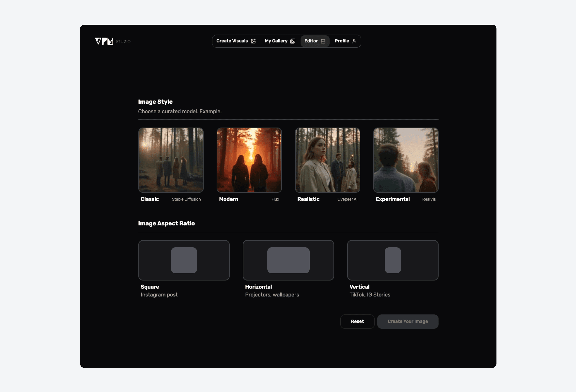Click the Create Your Image button
Image resolution: width=576 pixels, height=392 pixels.
(x=407, y=321)
